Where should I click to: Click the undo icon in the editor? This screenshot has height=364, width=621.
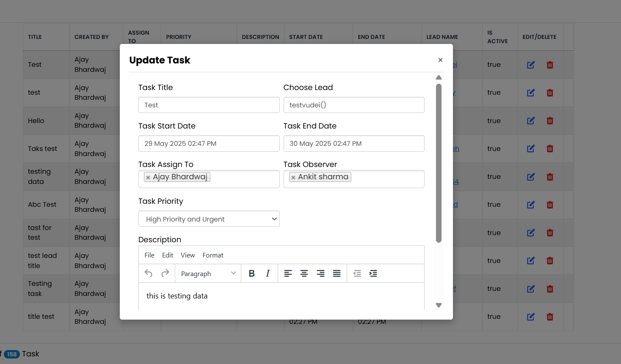coord(148,273)
